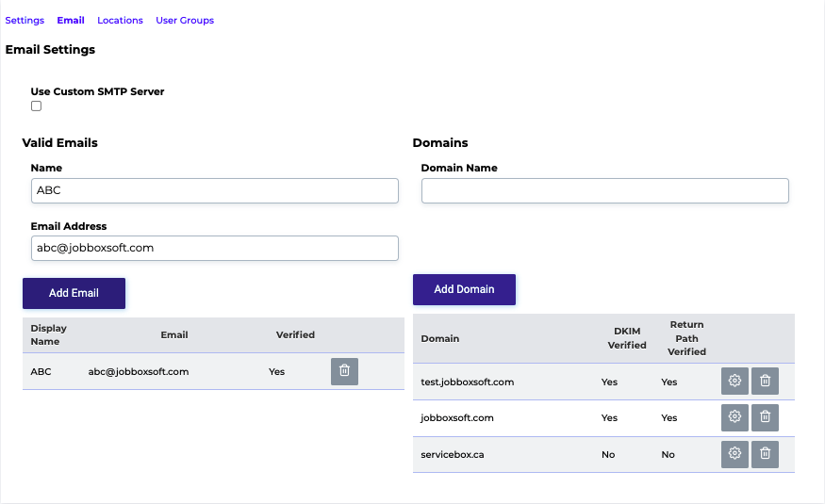
Task: Click the Add Email button
Action: 74,293
